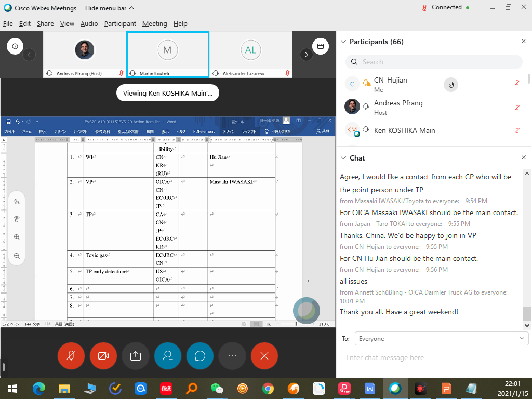Viewport: 532px width, 399px height.
Task: Click the chat panel scrollbar
Action: click(527, 313)
